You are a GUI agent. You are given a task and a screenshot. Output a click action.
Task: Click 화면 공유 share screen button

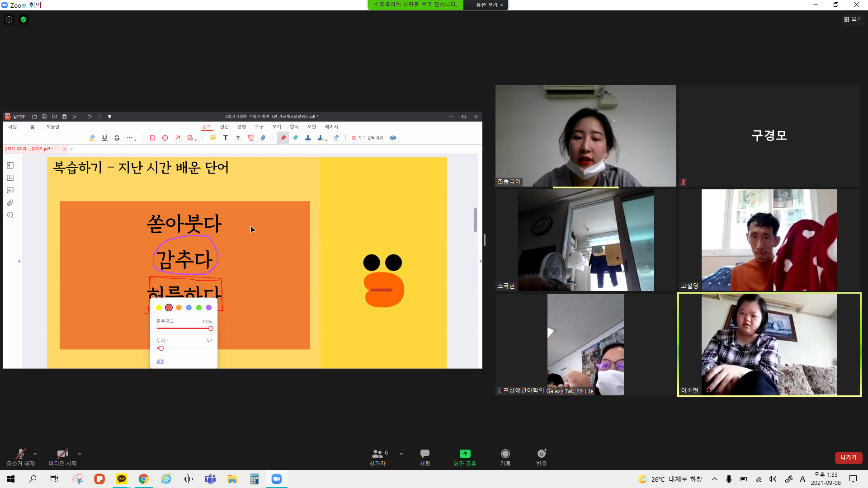coord(465,457)
